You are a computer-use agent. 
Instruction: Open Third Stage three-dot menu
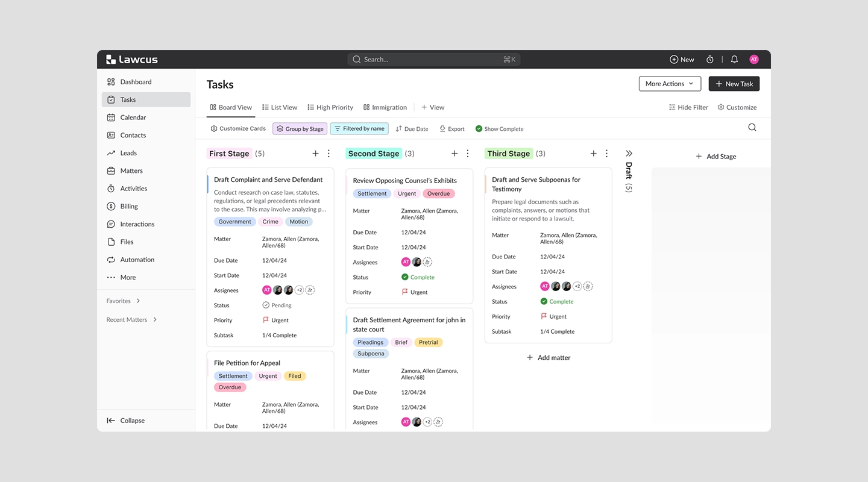606,154
